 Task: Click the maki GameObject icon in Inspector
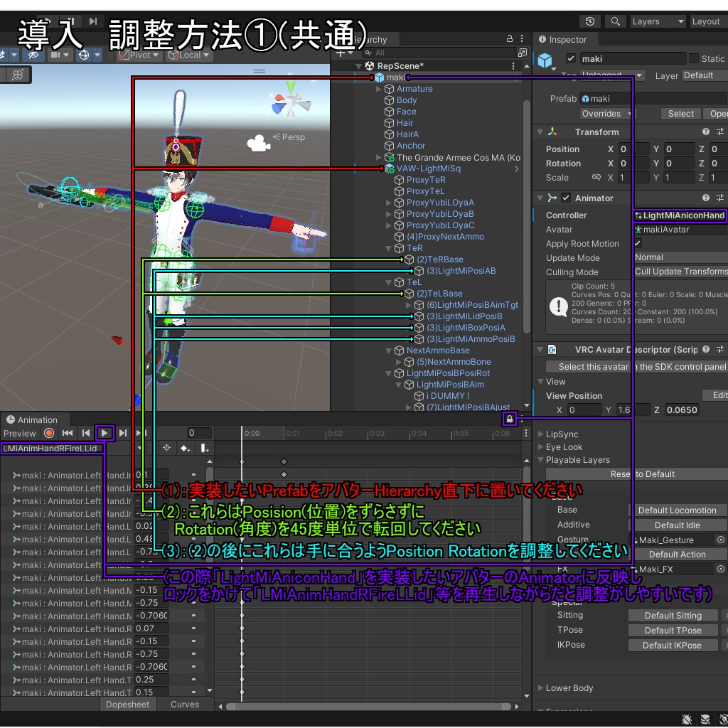545,60
